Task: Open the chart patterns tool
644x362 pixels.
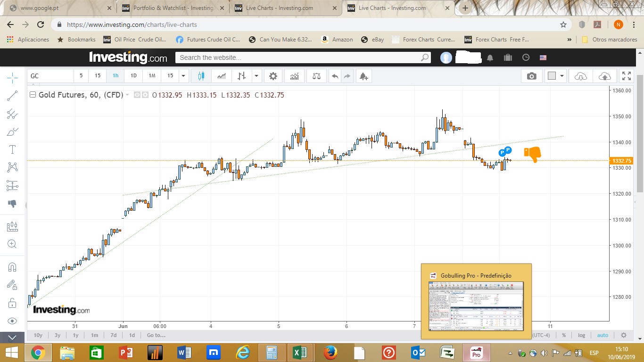Action: (x=12, y=167)
